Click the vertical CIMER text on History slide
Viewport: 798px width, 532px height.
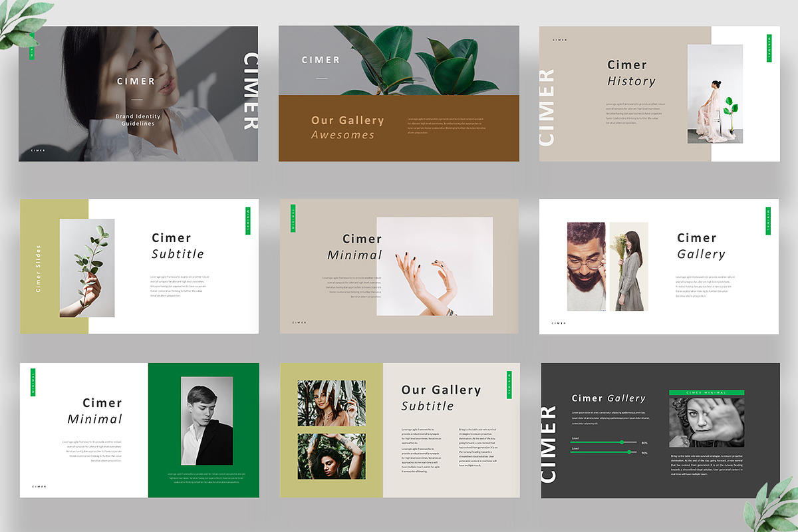click(546, 107)
